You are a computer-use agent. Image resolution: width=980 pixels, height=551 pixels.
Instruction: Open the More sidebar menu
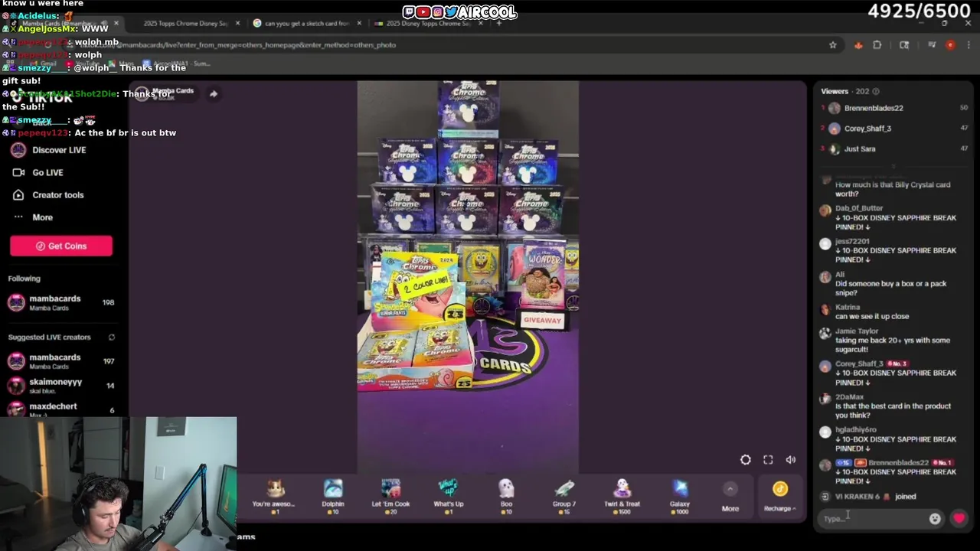click(33, 217)
